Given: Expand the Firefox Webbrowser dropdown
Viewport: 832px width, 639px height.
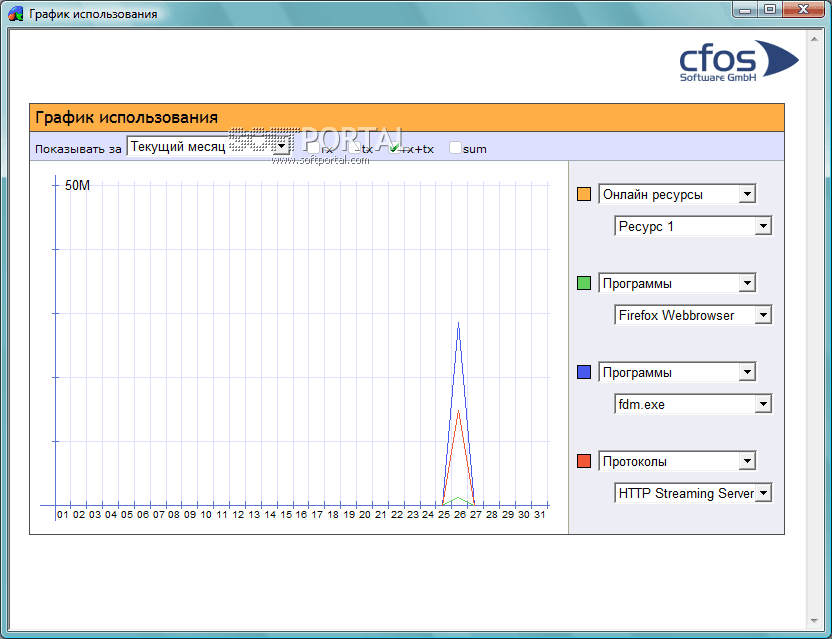Looking at the screenshot, I should click(x=693, y=315).
